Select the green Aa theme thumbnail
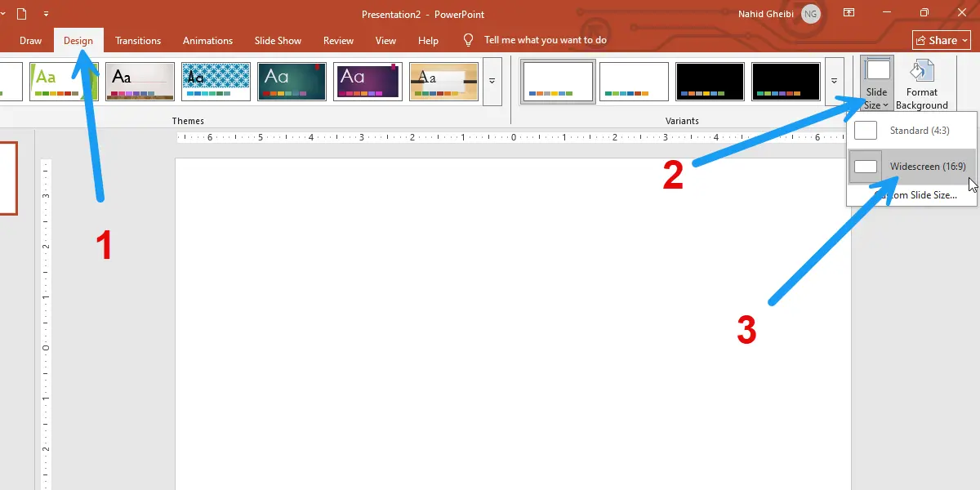 [x=64, y=82]
